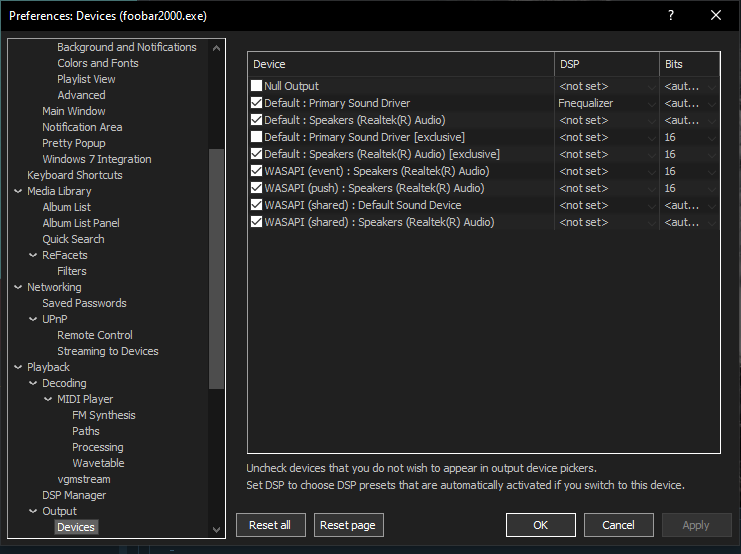Select DSP Manager in the tree
The image size is (741, 554).
pyautogui.click(x=74, y=495)
